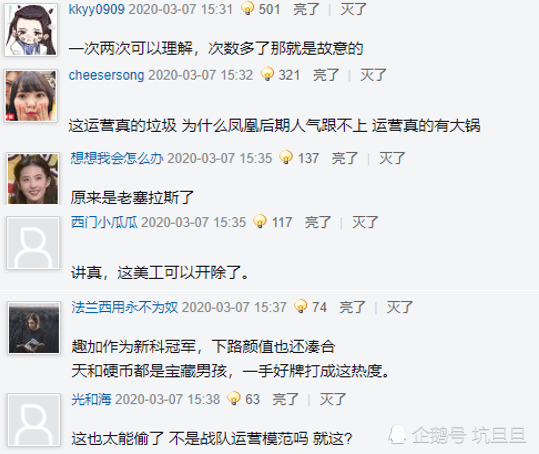Image resolution: width=539 pixels, height=454 pixels.
Task: Click the lightbulb icon beside 501 likes
Action: tap(248, 8)
